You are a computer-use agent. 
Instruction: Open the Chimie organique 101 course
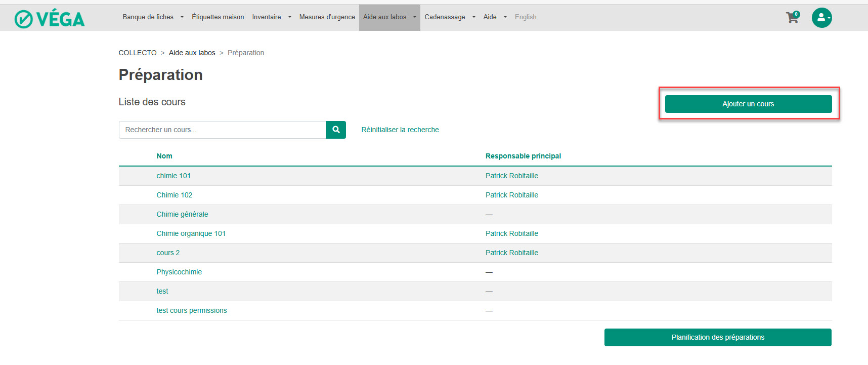point(191,233)
